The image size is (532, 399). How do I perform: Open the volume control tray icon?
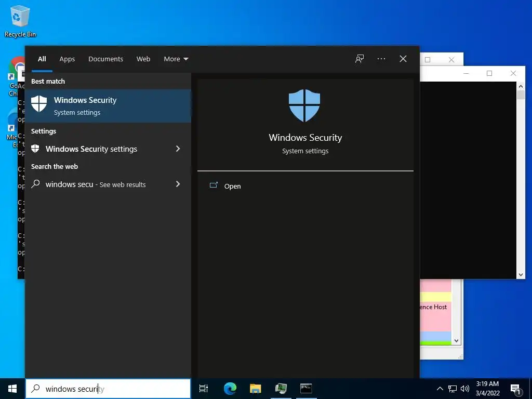point(465,389)
